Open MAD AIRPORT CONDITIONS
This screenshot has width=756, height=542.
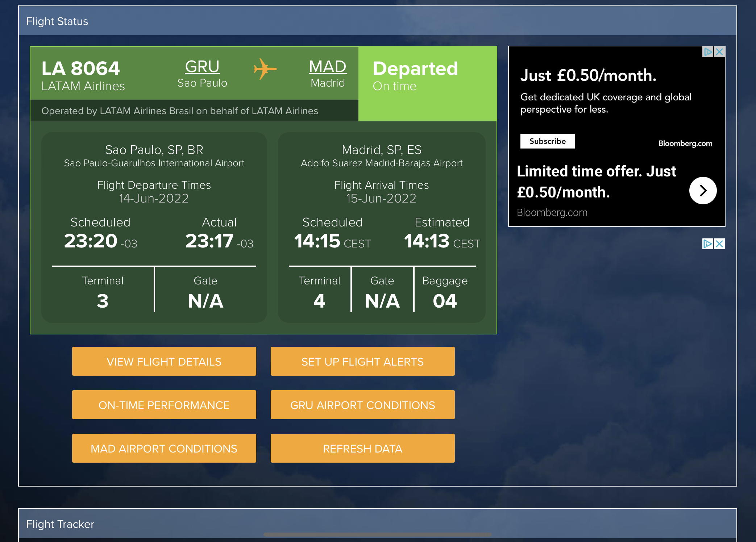point(164,448)
